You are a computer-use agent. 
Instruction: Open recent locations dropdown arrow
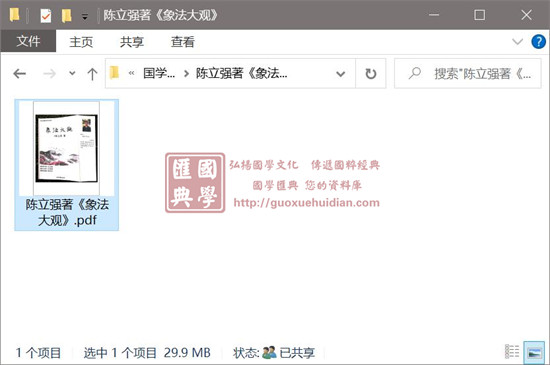click(72, 74)
